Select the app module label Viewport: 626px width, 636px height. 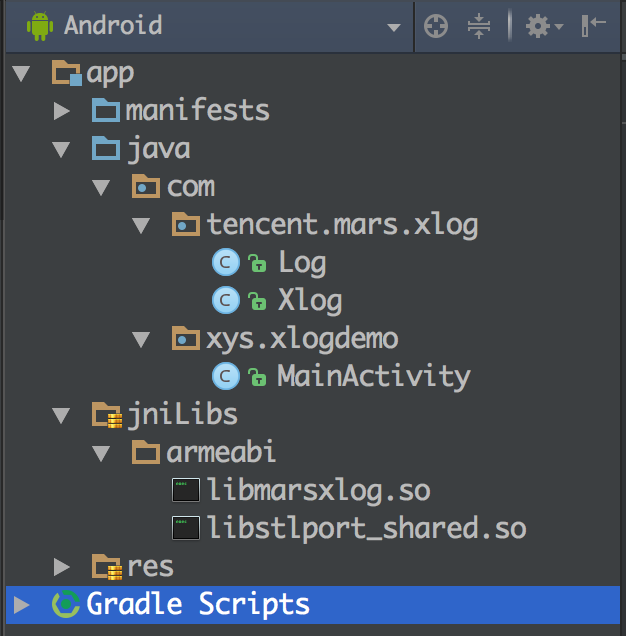click(x=110, y=75)
